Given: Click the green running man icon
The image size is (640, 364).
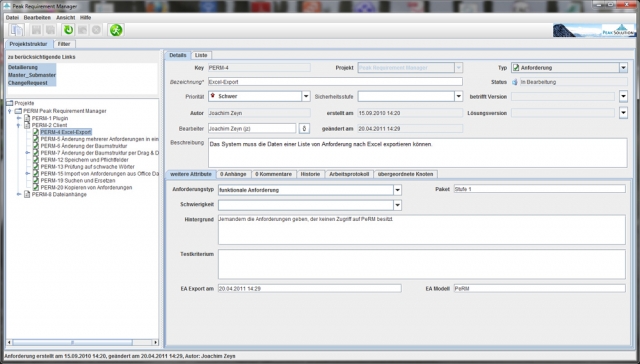Looking at the screenshot, I should [x=116, y=30].
